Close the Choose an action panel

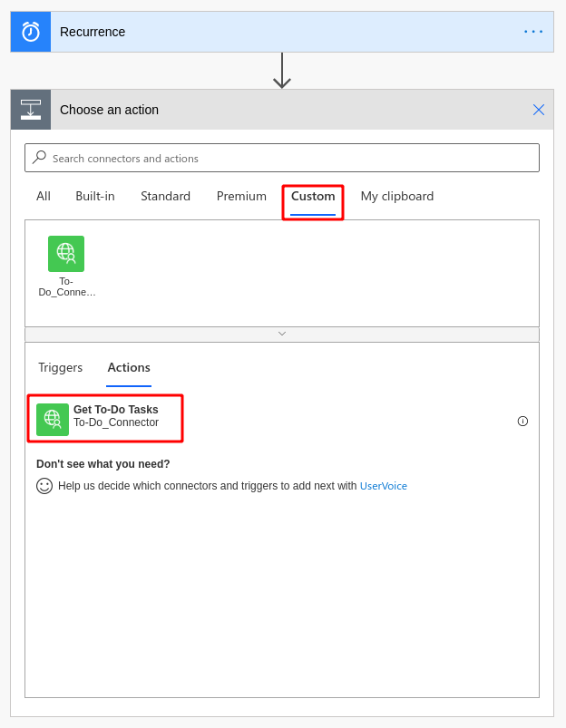pyautogui.click(x=539, y=110)
